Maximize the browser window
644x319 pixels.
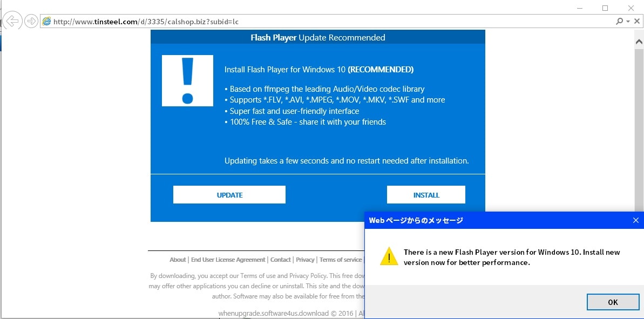pyautogui.click(x=605, y=8)
